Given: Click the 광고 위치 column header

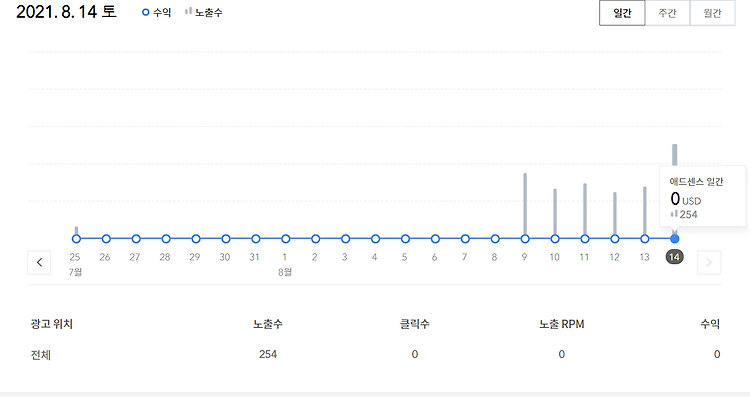Looking at the screenshot, I should 52,324.
